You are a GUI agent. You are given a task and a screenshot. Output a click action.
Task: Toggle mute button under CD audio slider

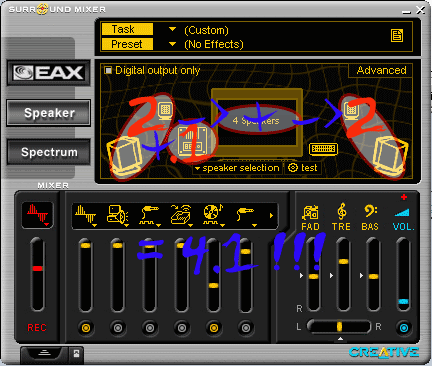click(214, 328)
